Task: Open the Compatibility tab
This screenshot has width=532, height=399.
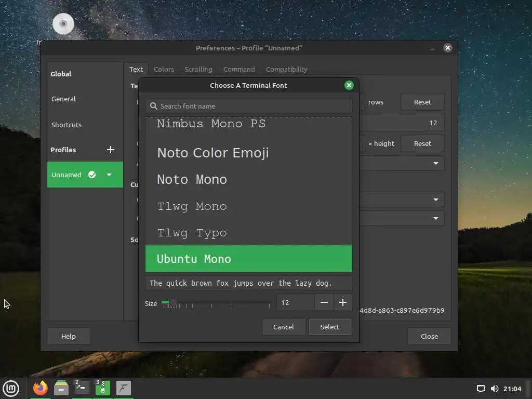Action: pos(287,69)
